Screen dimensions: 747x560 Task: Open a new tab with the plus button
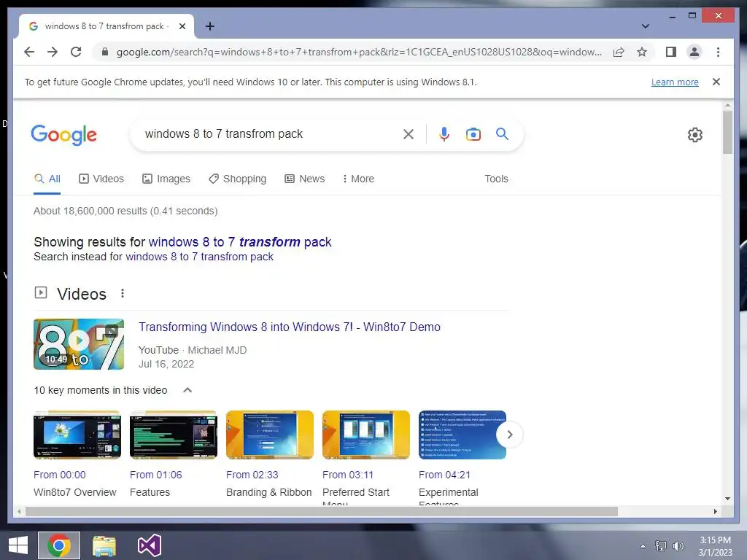209,26
